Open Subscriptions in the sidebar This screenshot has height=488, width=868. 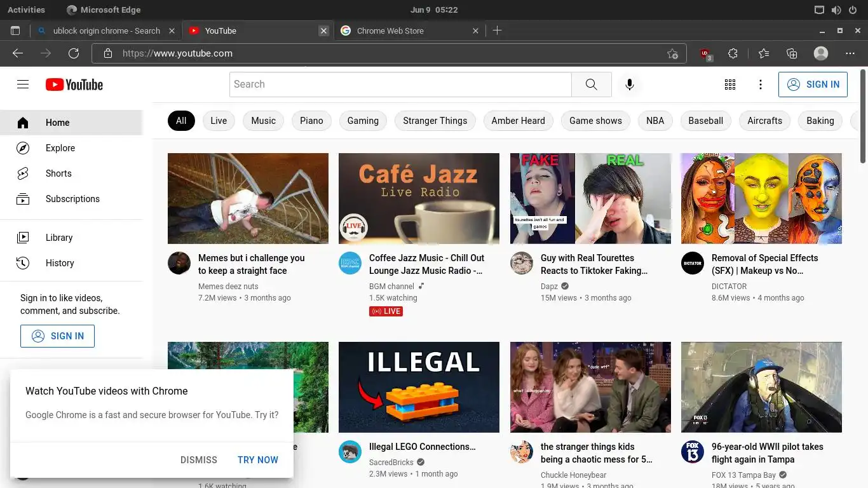pos(71,199)
